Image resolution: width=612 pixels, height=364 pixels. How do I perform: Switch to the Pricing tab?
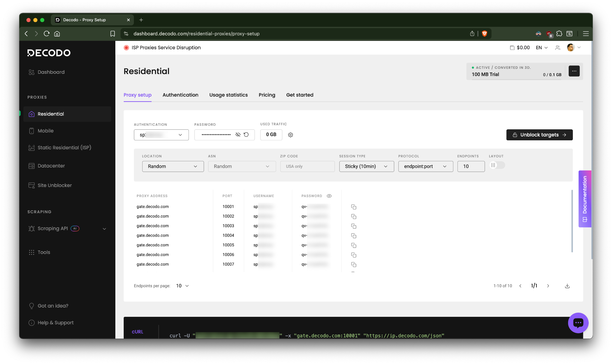click(x=267, y=95)
